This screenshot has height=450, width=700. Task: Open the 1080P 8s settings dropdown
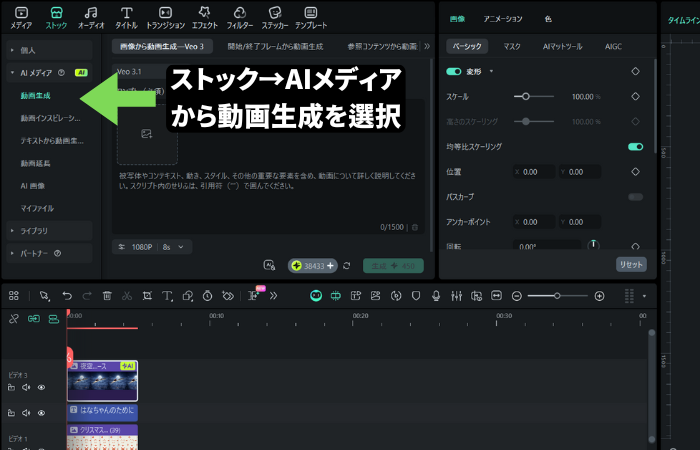[x=152, y=247]
